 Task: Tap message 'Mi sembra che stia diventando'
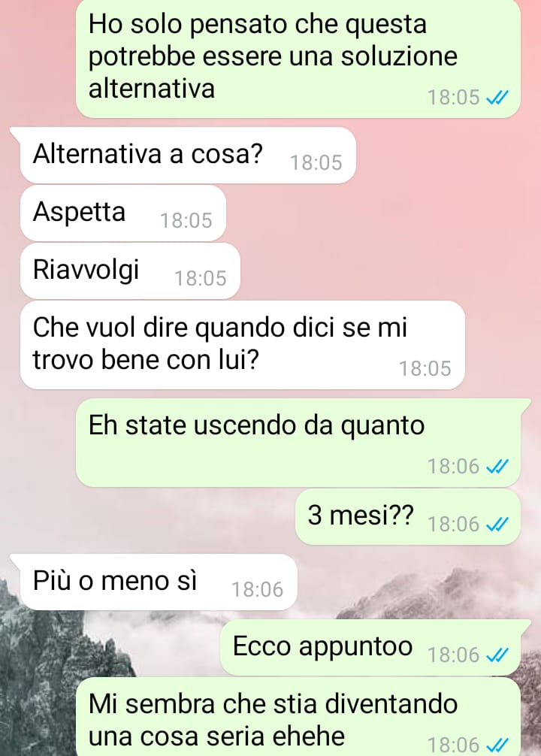[x=298, y=717]
